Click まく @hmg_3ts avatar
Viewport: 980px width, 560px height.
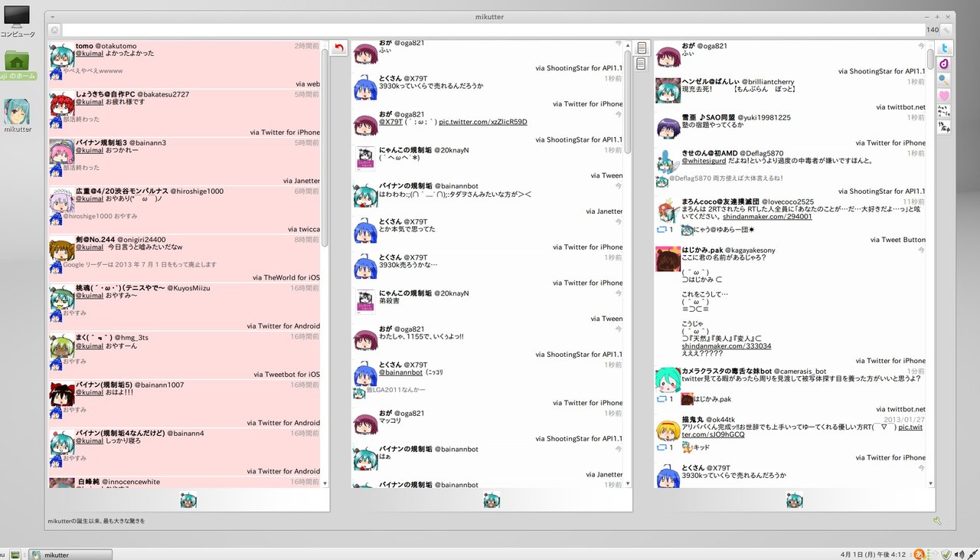(x=61, y=346)
